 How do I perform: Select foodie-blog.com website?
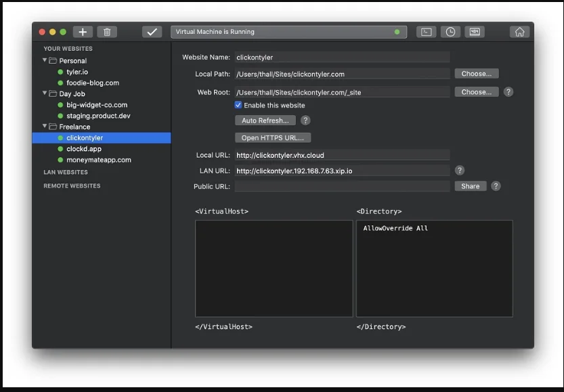coord(93,83)
